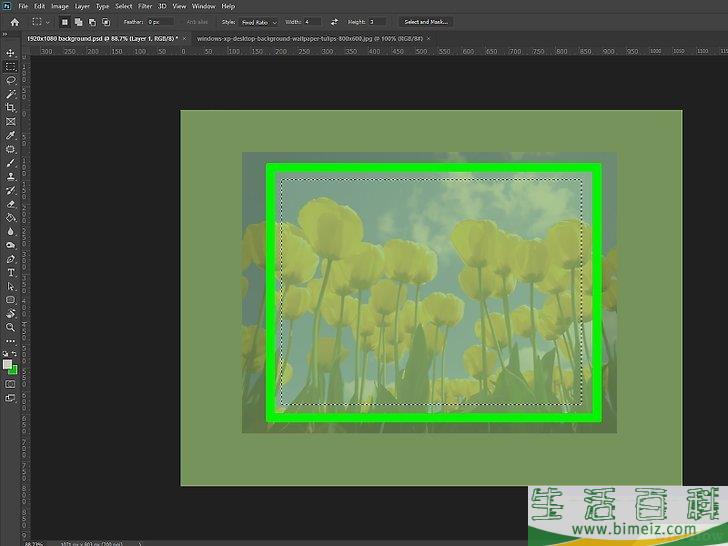Expand the status bar info arrow
Screen dimensions: 728x546
[140, 543]
